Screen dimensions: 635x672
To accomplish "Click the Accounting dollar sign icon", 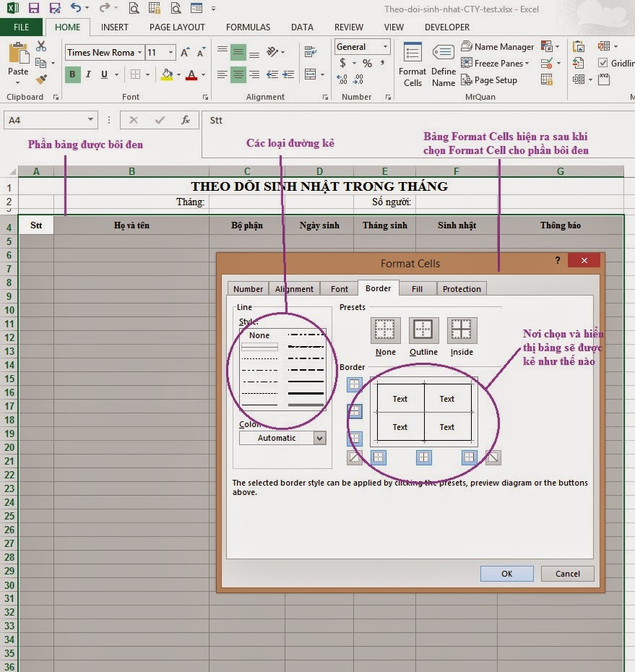I will click(x=342, y=63).
